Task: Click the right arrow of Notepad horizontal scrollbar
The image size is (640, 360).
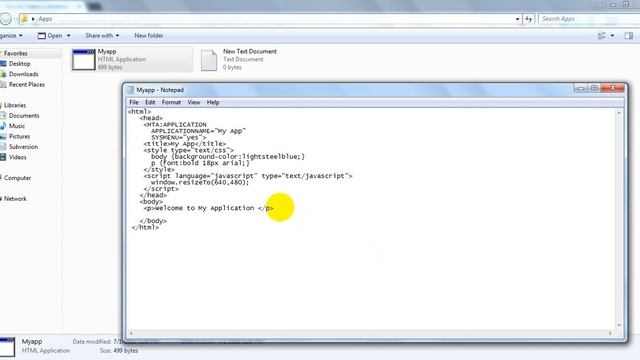Action: (610, 333)
